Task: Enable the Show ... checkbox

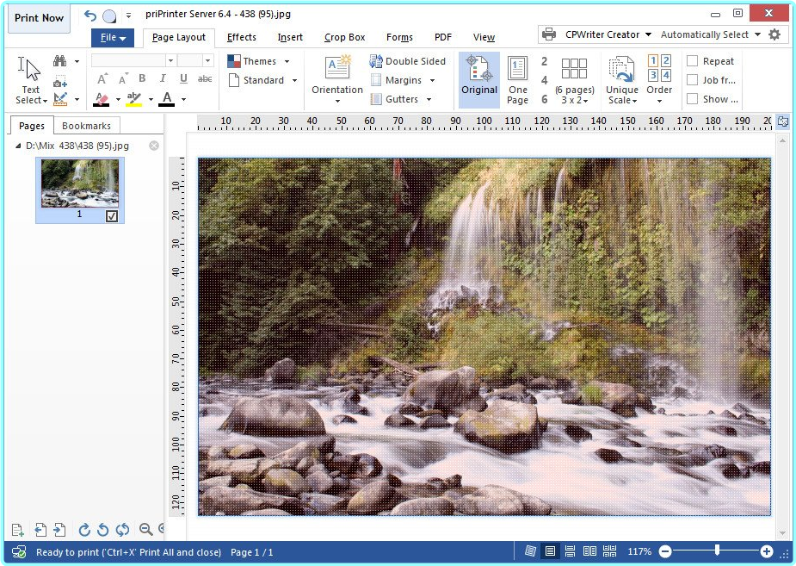Action: point(692,99)
